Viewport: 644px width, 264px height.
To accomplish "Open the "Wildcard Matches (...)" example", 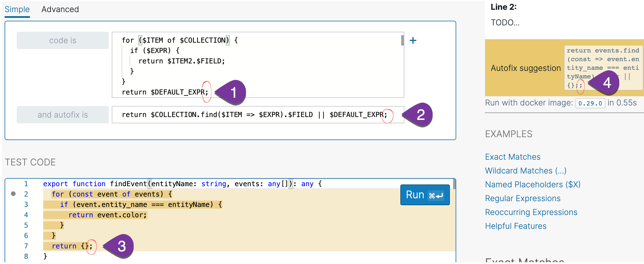I will [526, 170].
